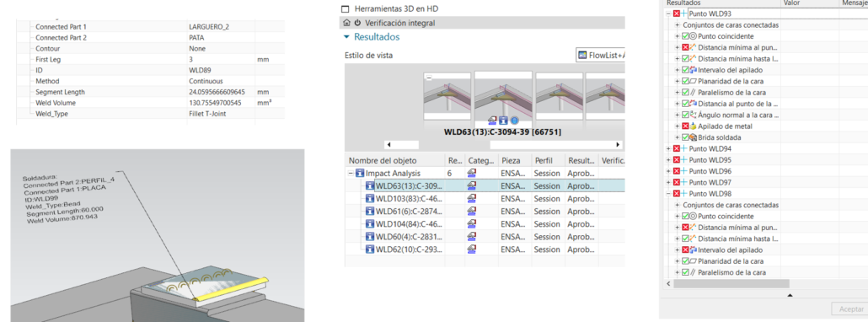Screen dimensions: 868x322
Task: Click the Apilado de metal icon
Action: pyautogui.click(x=693, y=126)
